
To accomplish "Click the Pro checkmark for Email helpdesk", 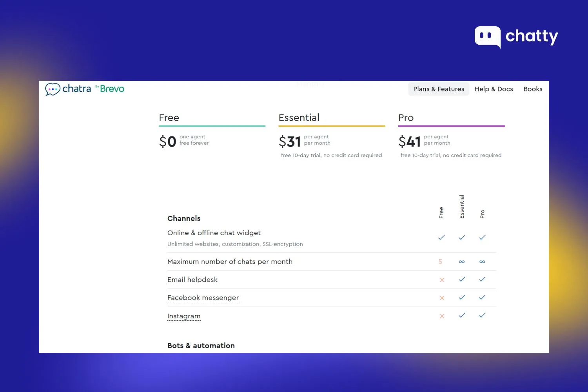I will pyautogui.click(x=482, y=279).
